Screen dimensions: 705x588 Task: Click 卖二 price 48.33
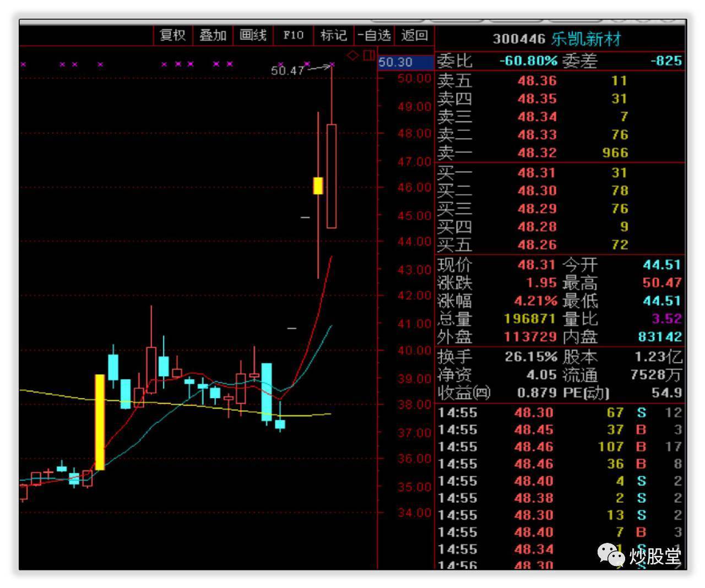tap(537, 135)
